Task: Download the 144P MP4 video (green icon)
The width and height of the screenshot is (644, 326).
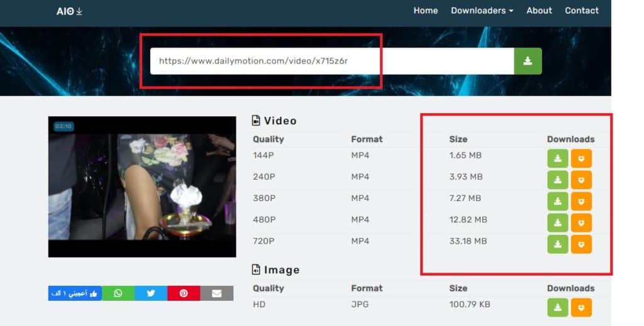Action: click(557, 158)
